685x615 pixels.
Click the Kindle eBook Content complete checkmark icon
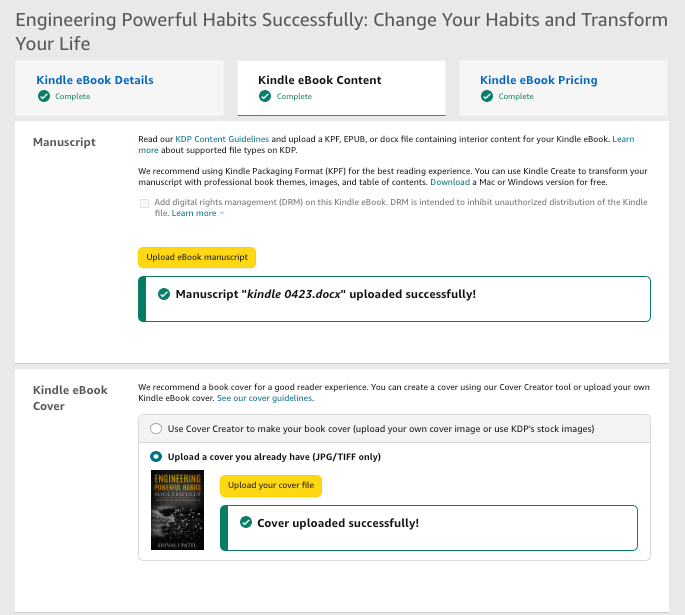tap(265, 97)
